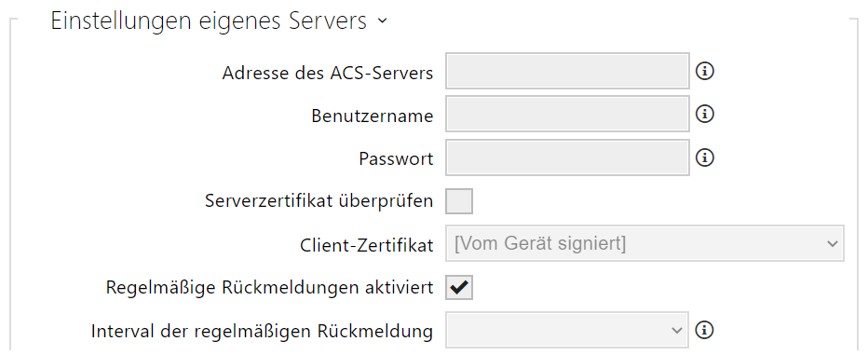This screenshot has width=868, height=355.
Task: Click info icon beside Interval der regelmäßigen Rückmeldung
Action: point(705,330)
